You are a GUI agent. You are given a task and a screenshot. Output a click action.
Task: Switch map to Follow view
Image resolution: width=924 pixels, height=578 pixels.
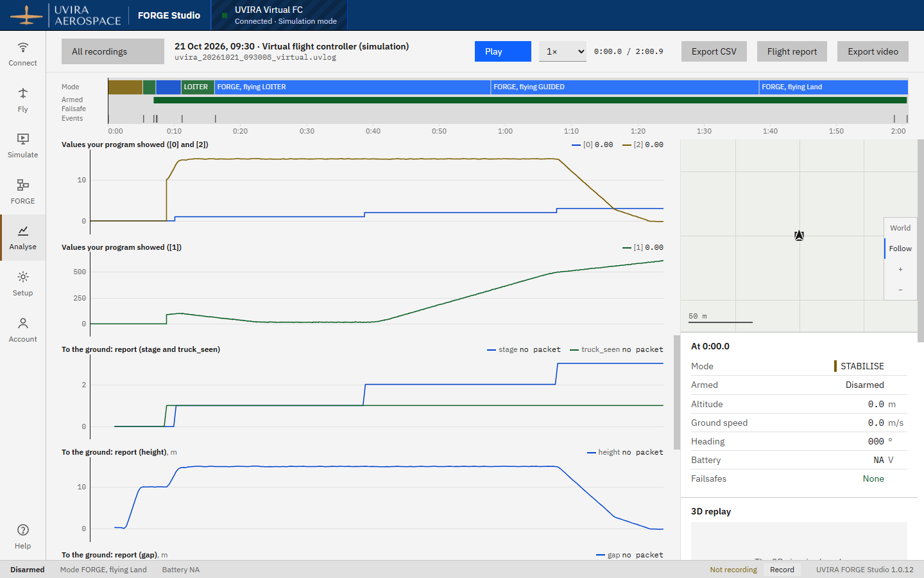click(900, 249)
